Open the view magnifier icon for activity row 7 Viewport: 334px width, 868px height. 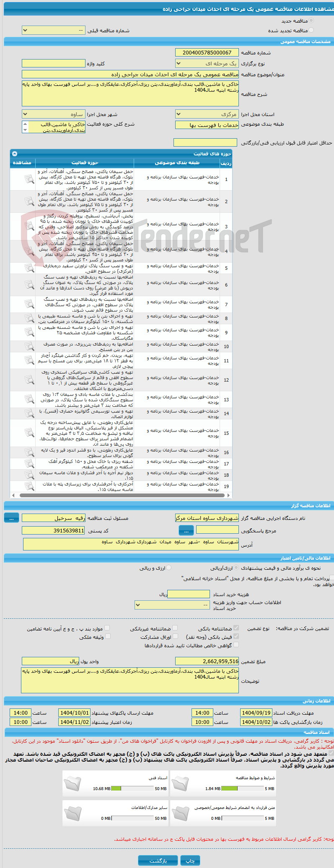[x=29, y=305]
